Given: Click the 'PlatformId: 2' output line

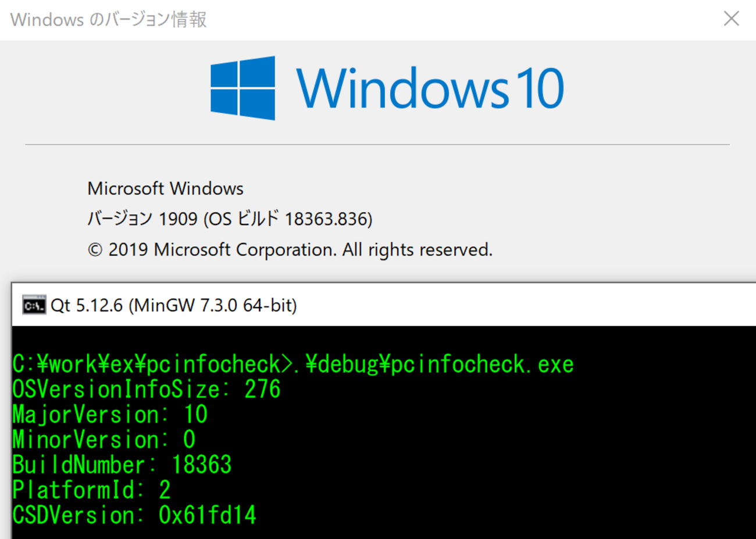Looking at the screenshot, I should tap(91, 490).
